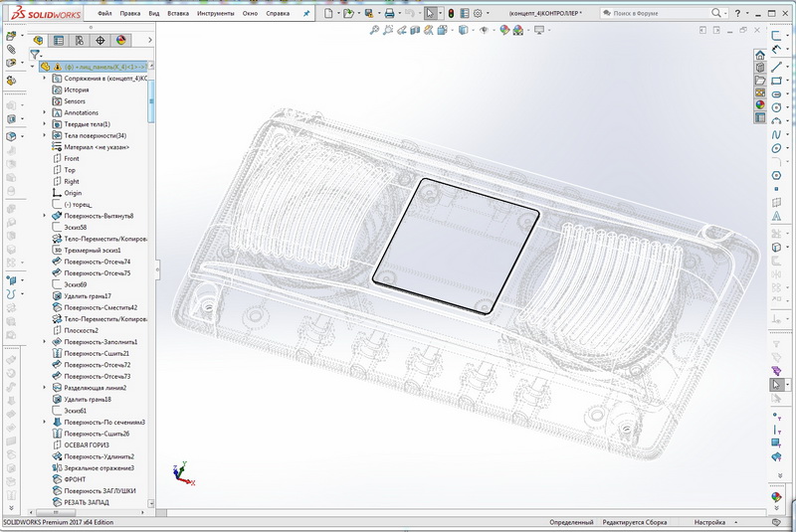The width and height of the screenshot is (796, 532).
Task: Click the Smart Dimension icon at top right
Action: (x=776, y=50)
